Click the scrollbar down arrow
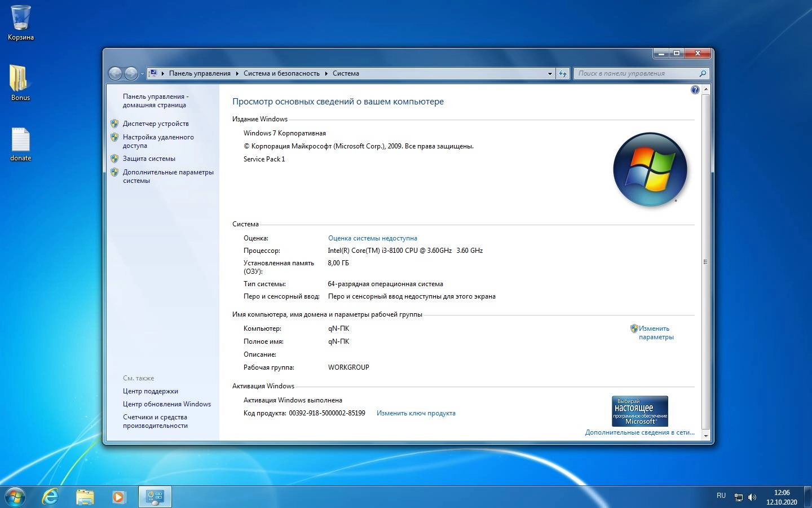The image size is (812, 508). click(705, 436)
